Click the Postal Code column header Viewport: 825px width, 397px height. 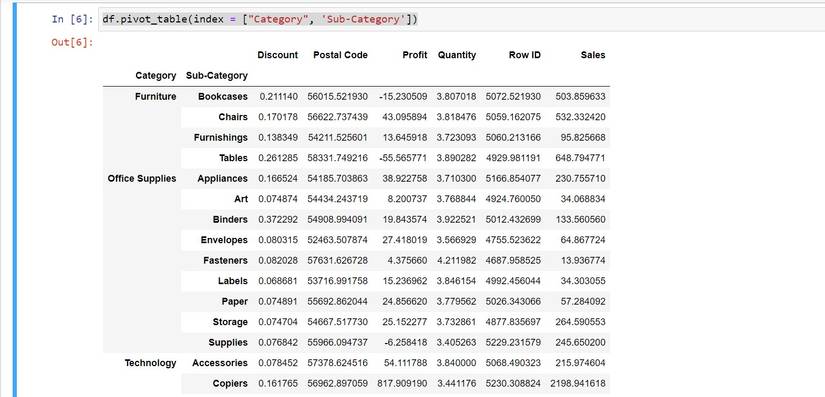(340, 55)
